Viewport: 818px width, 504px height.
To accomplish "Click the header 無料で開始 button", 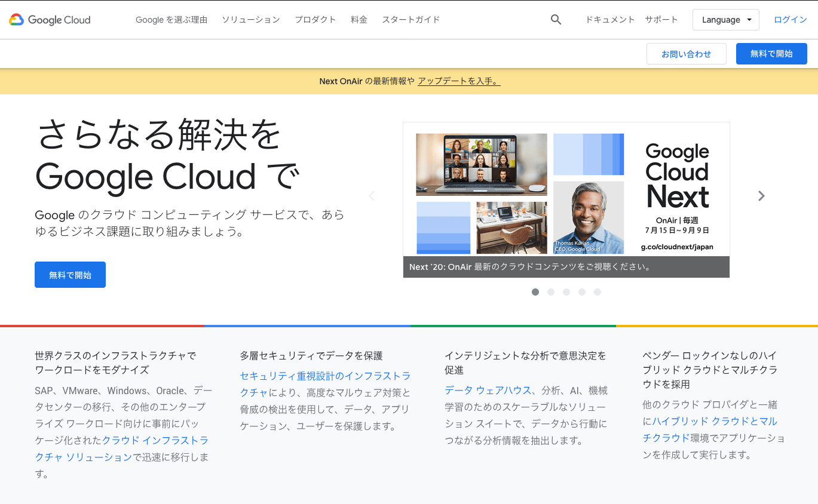I will point(771,54).
